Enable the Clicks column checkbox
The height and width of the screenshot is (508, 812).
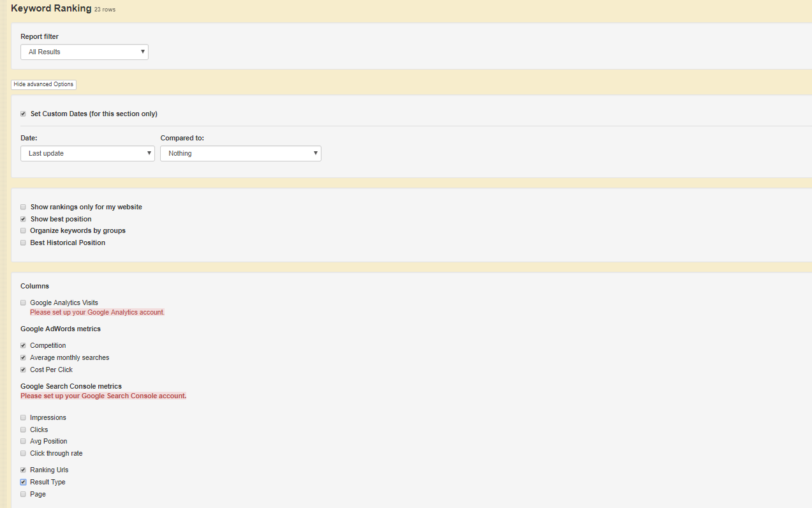(x=24, y=430)
